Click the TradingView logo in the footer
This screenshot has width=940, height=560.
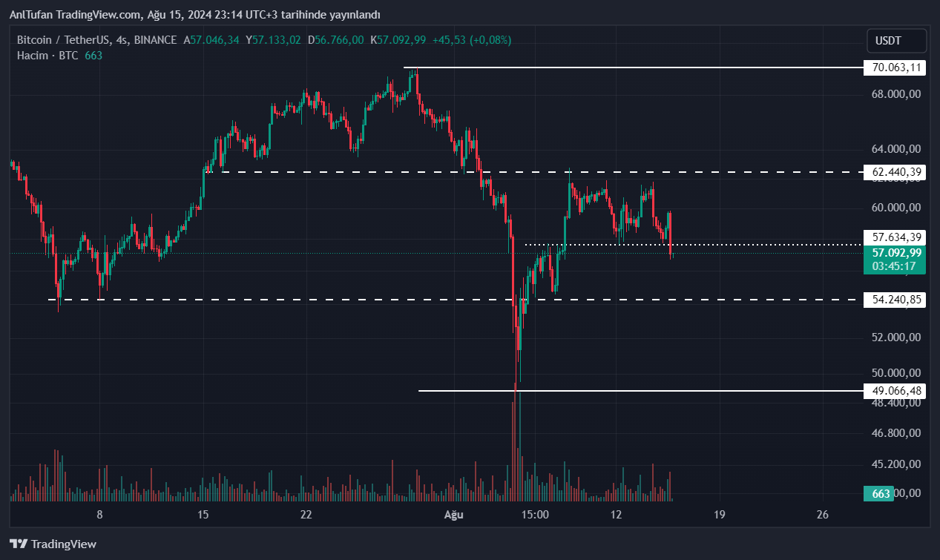point(53,544)
